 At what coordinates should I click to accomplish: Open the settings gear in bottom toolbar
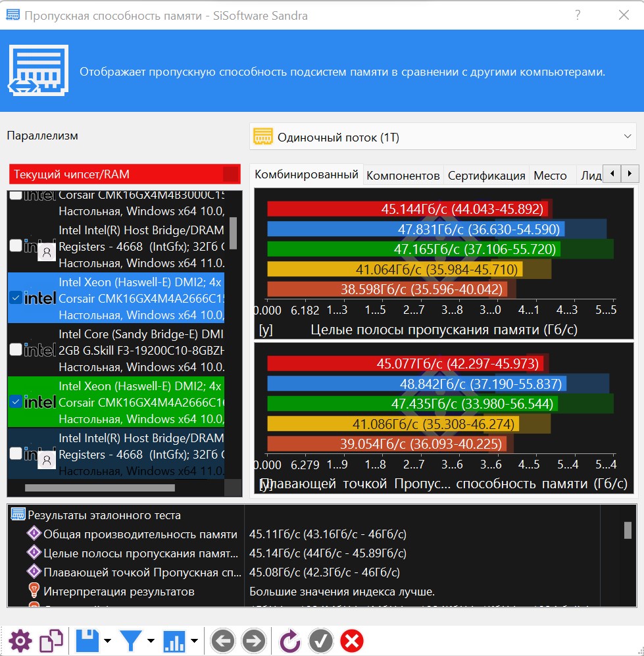click(x=20, y=641)
